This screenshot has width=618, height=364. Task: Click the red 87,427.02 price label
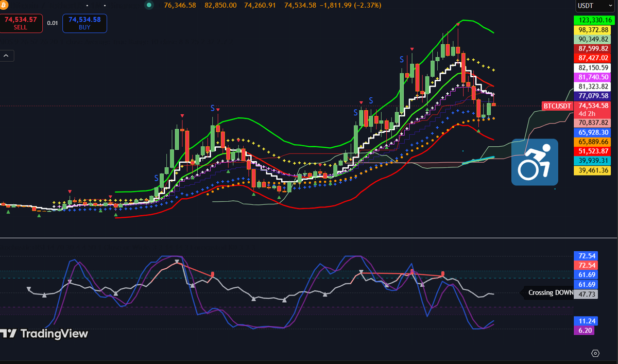pos(593,58)
